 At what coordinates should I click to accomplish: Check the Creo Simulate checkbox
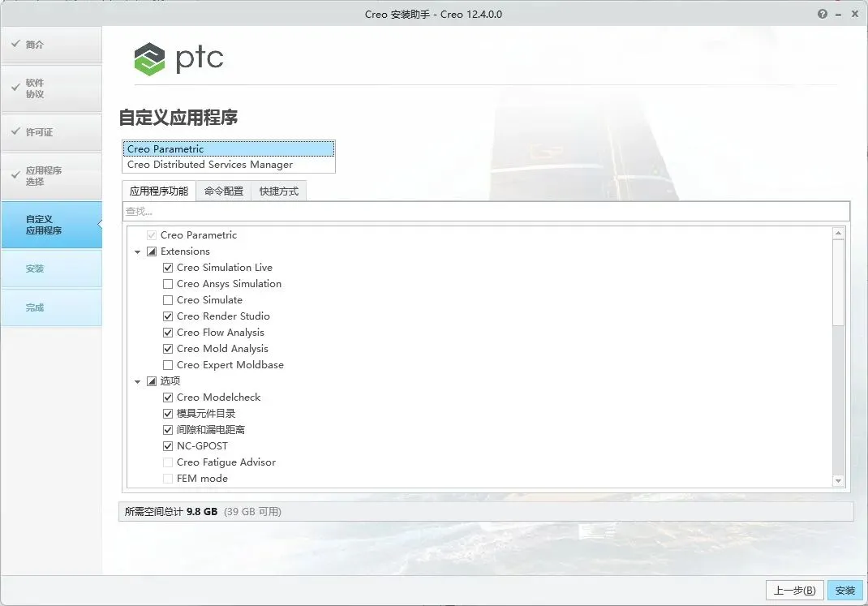[168, 300]
